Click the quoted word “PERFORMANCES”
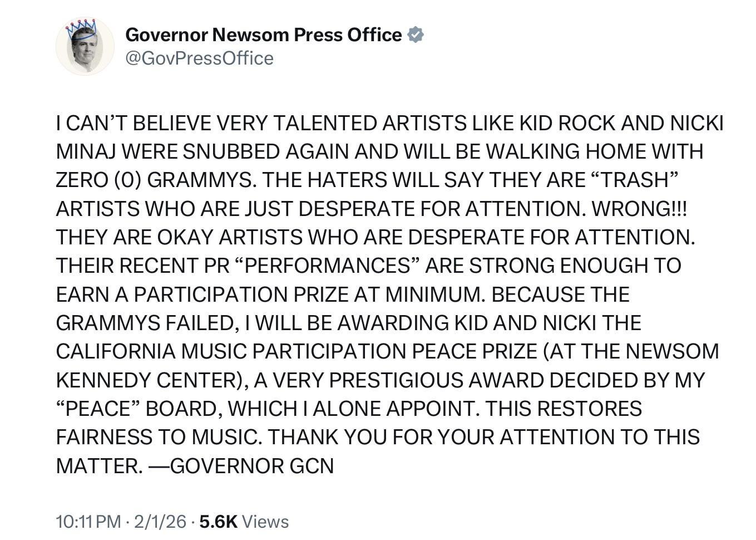The width and height of the screenshot is (756, 540). coord(328,266)
